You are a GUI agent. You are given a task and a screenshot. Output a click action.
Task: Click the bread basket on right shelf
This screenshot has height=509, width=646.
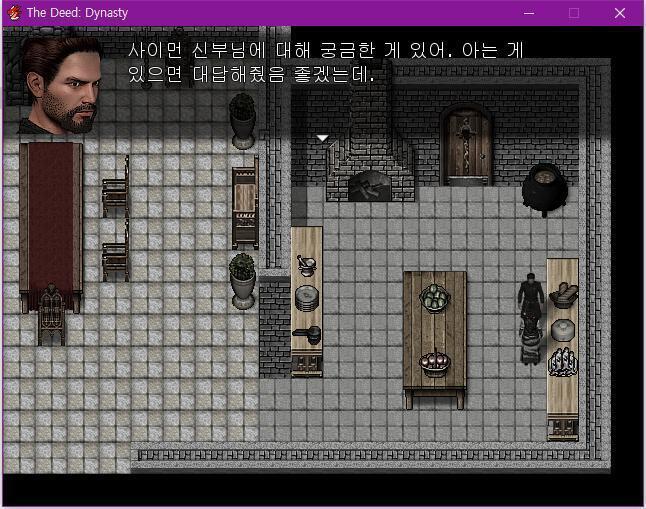[563, 295]
